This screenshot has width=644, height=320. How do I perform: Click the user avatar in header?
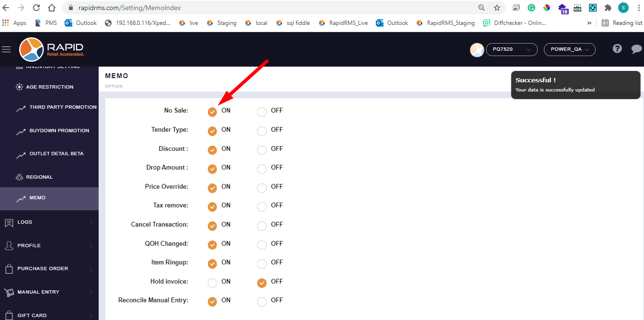477,50
